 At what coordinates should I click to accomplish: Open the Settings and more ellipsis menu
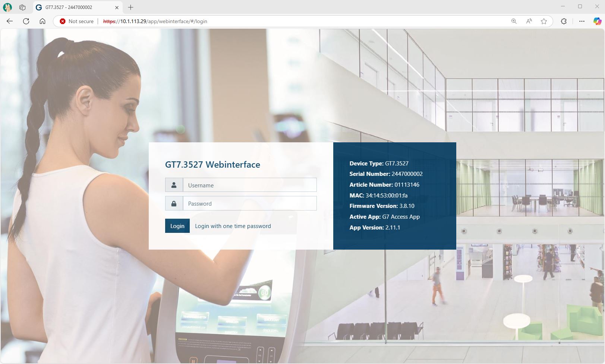click(x=582, y=21)
